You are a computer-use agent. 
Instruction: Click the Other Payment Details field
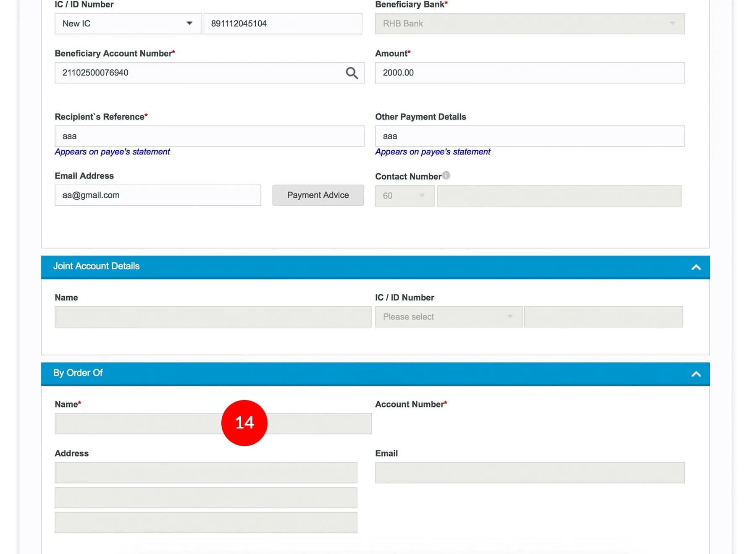(x=529, y=136)
